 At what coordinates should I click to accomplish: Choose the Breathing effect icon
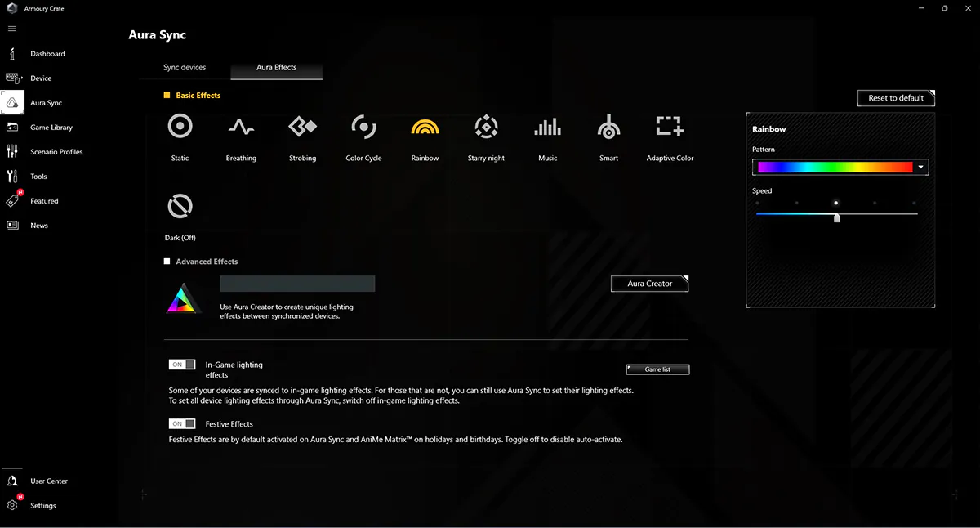click(x=241, y=127)
